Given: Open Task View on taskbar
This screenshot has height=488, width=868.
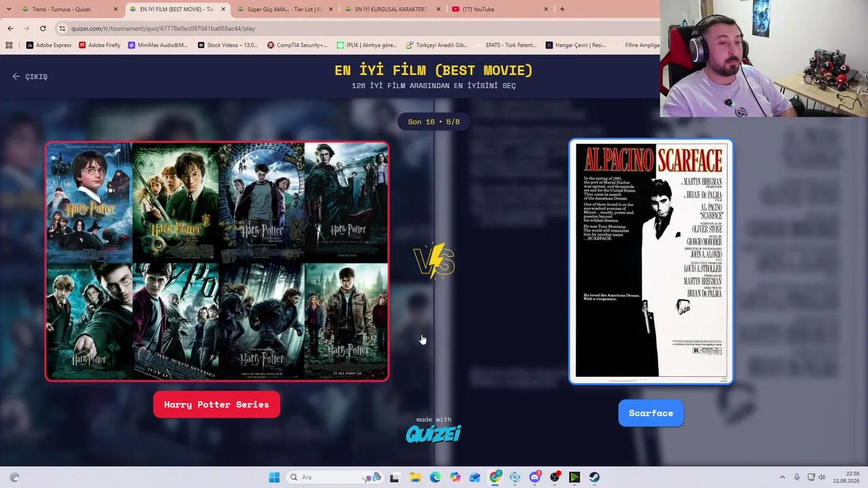Looking at the screenshot, I should 395,477.
